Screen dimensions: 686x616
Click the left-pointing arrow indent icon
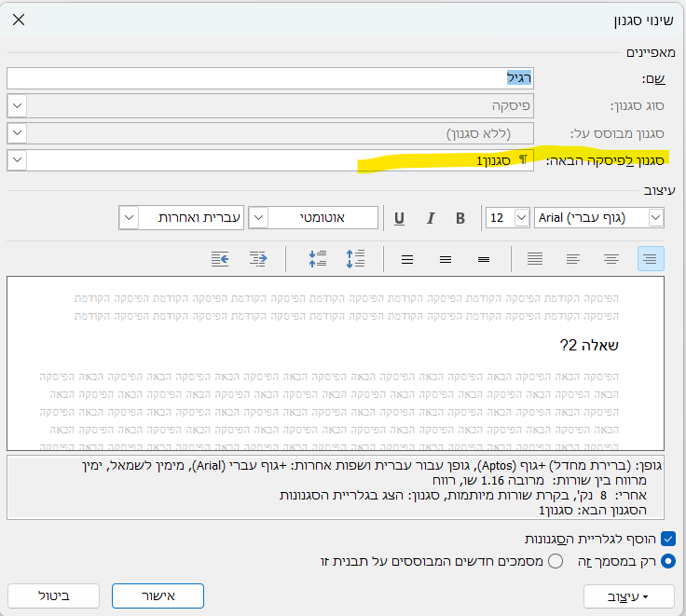click(220, 259)
